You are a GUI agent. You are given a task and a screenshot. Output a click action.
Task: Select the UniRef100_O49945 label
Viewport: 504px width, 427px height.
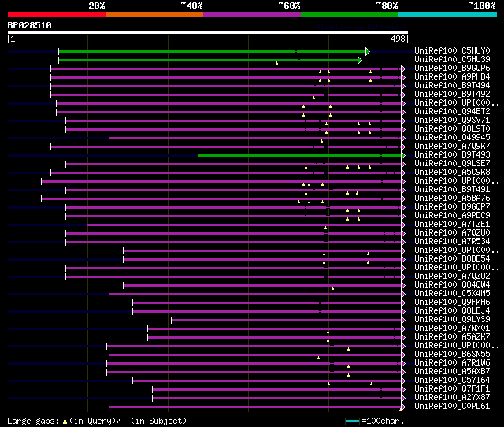(x=452, y=138)
